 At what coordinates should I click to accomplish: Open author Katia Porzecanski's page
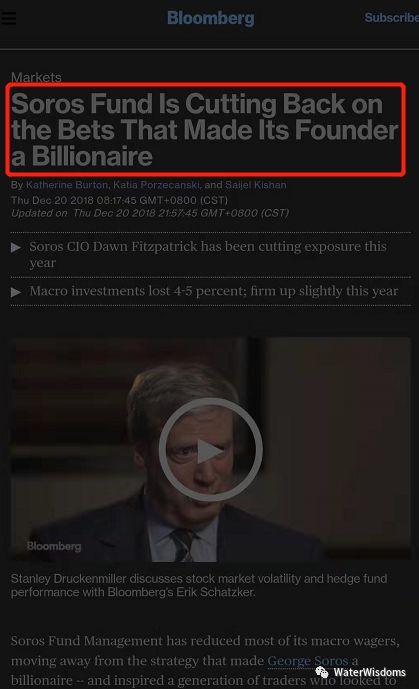[x=156, y=185]
